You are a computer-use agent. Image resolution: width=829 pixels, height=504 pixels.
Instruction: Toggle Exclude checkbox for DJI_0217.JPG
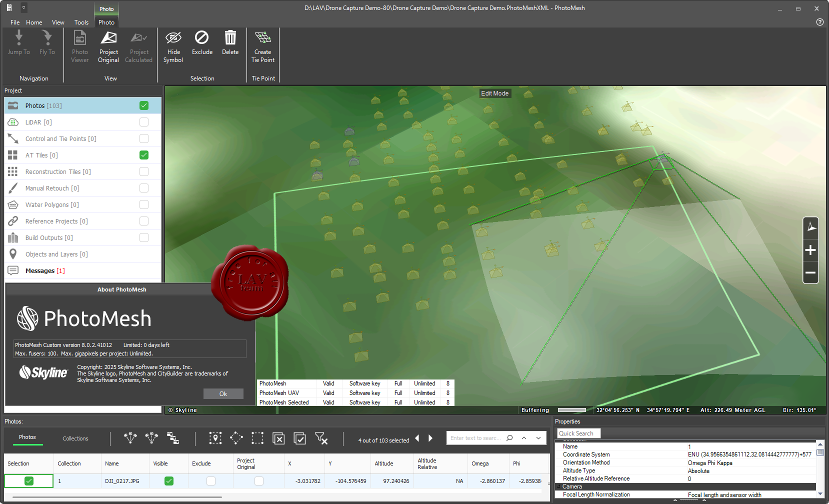(211, 481)
